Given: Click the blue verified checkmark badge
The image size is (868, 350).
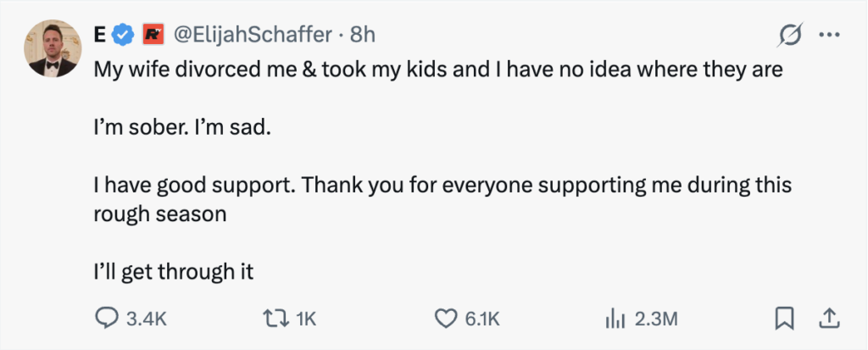Looking at the screenshot, I should pos(124,35).
